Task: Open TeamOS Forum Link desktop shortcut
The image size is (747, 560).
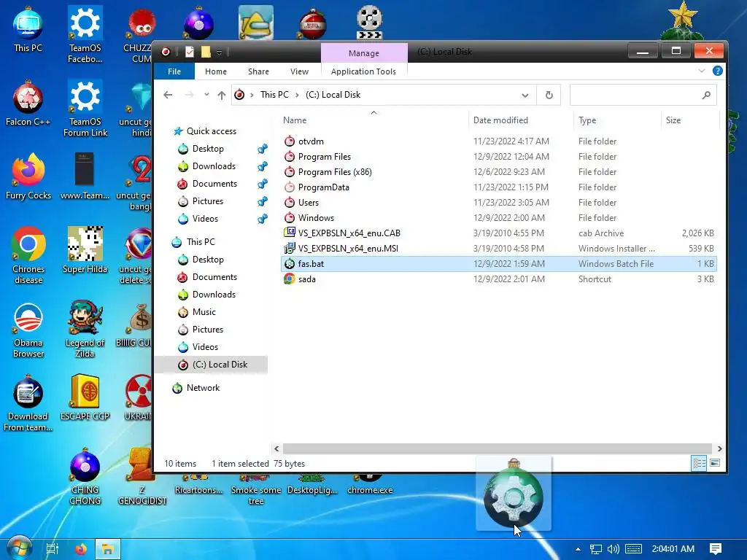Action: [85, 108]
